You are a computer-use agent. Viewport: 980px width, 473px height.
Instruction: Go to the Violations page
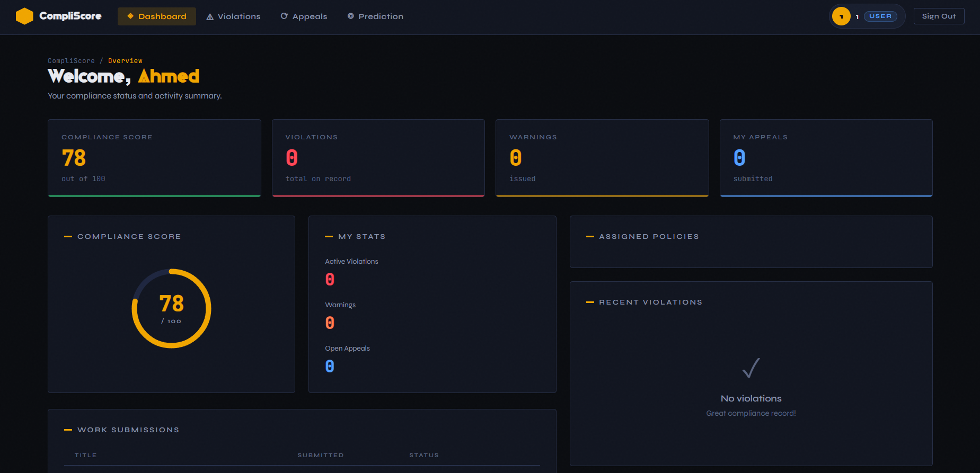click(x=233, y=16)
